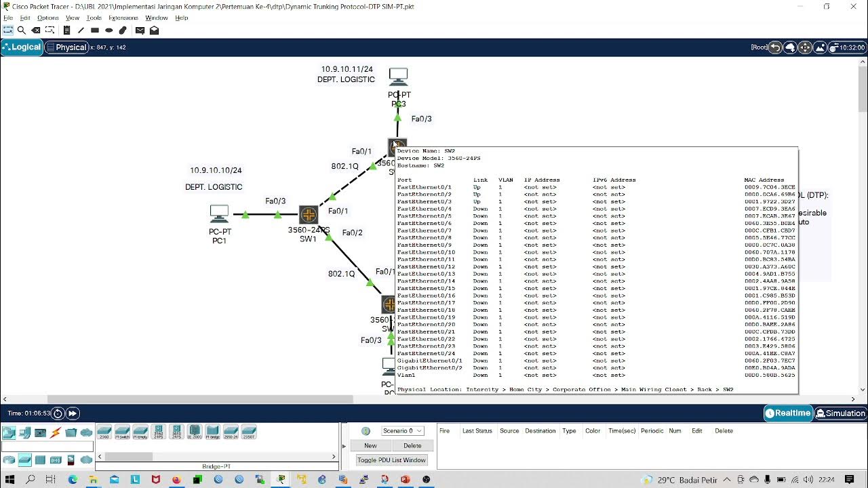
Task: Select the Draw Line tool
Action: tap(81, 30)
